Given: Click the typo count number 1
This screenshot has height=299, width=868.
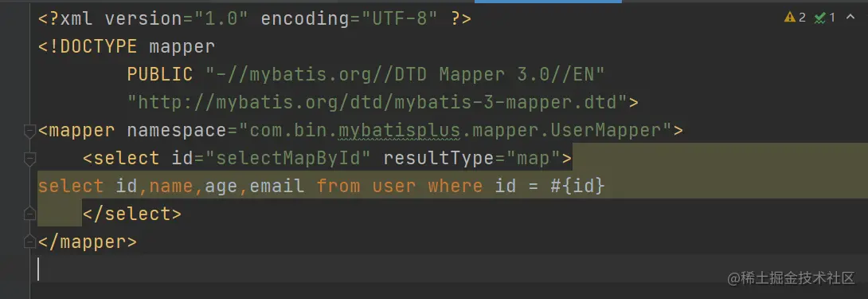Looking at the screenshot, I should click(x=832, y=18).
